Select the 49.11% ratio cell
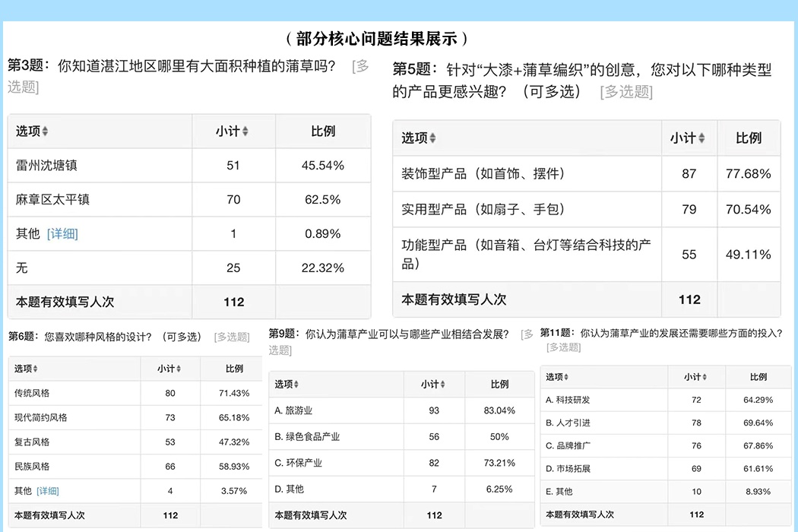The image size is (798, 532). 749,255
